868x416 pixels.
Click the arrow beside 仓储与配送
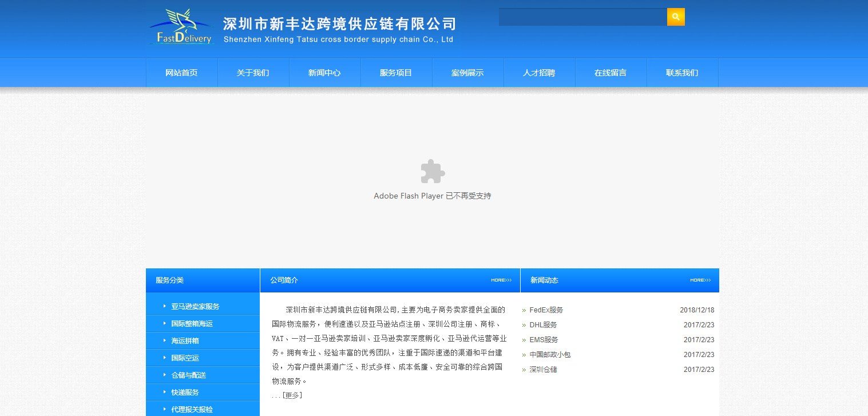165,374
